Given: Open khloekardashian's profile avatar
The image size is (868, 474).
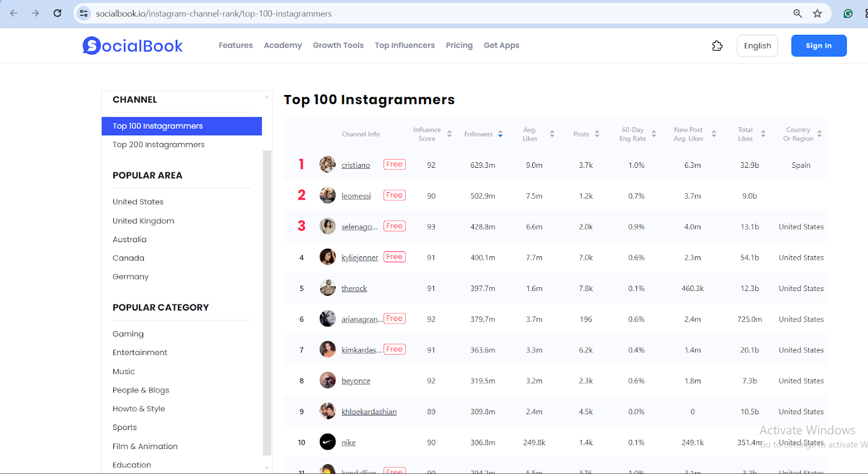Looking at the screenshot, I should point(328,411).
